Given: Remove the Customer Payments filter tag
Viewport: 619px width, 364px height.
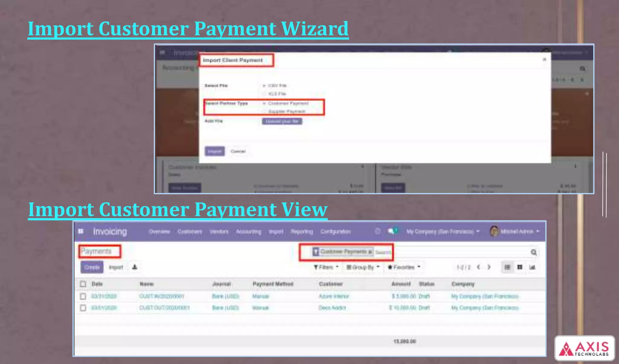Looking at the screenshot, I should [370, 252].
